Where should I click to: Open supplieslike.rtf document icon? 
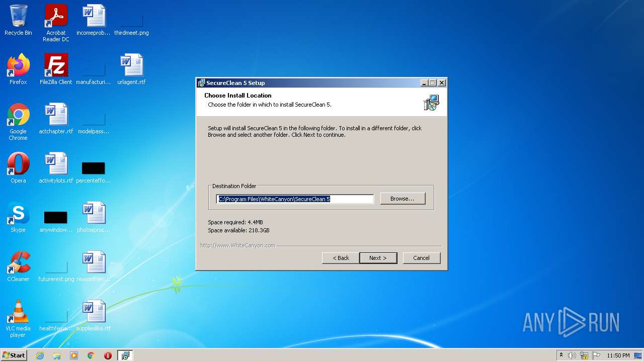[94, 316]
